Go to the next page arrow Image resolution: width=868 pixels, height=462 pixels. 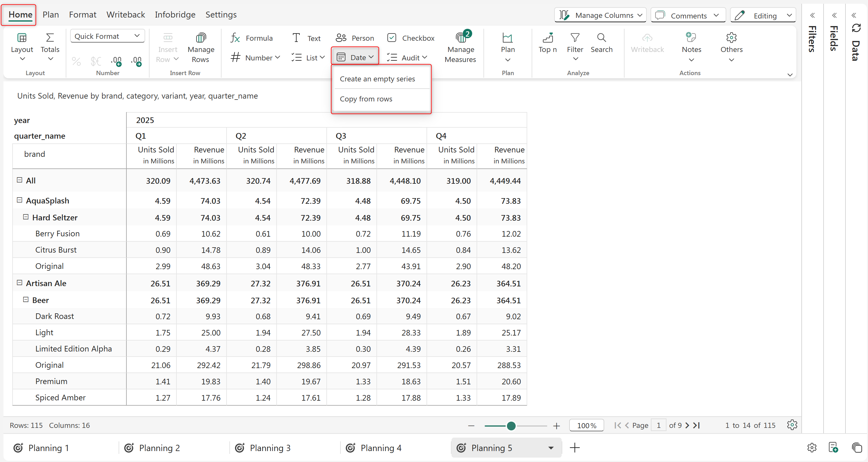point(687,425)
